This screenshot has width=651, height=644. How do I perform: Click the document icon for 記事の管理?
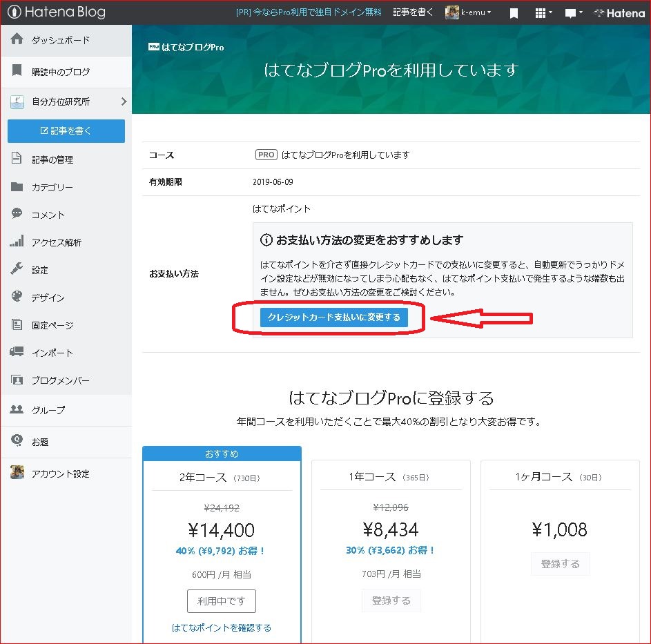pos(17,158)
